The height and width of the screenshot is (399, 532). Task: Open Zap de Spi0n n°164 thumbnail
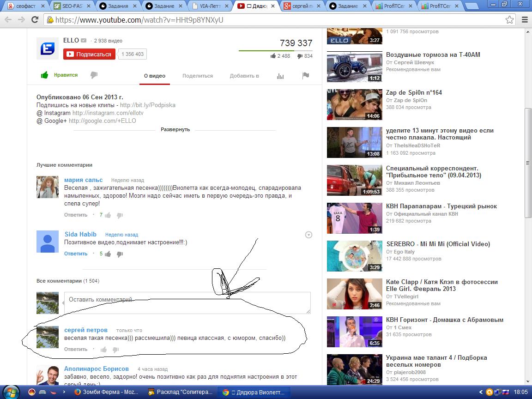(x=355, y=104)
